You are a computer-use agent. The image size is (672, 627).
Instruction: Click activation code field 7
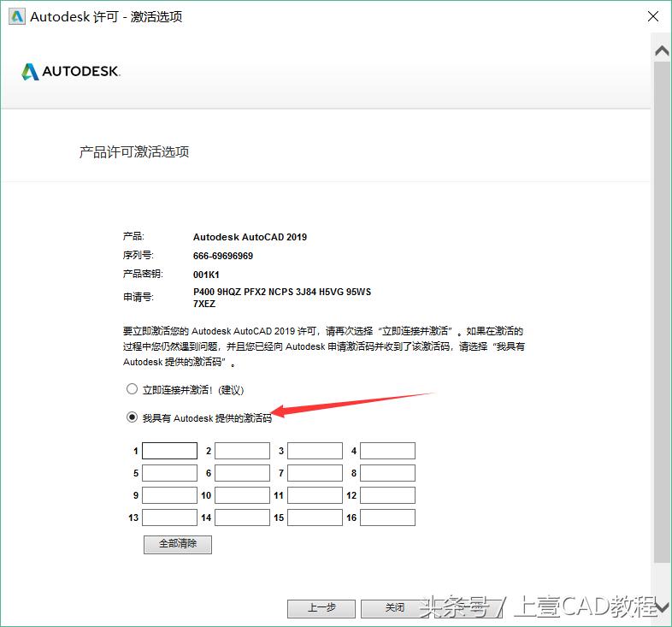315,473
